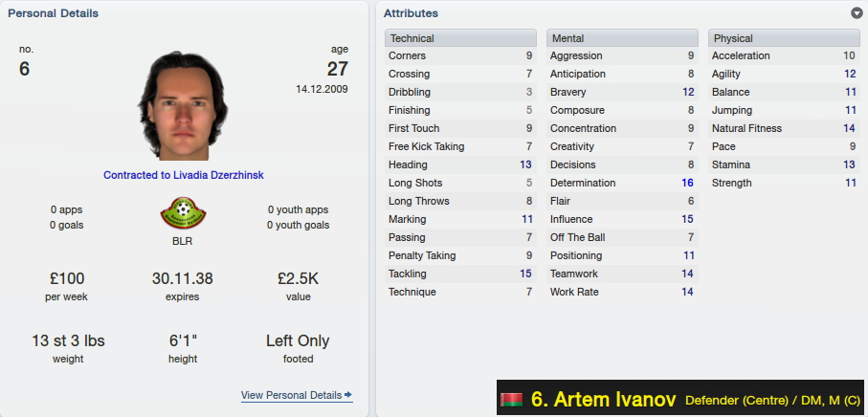Select the Natural Fitness attribute row

point(784,128)
